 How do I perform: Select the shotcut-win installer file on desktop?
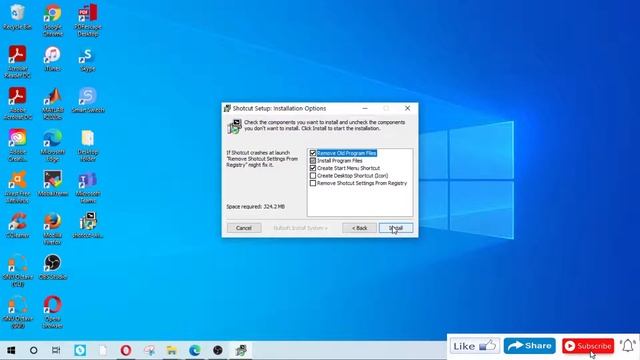(88, 225)
